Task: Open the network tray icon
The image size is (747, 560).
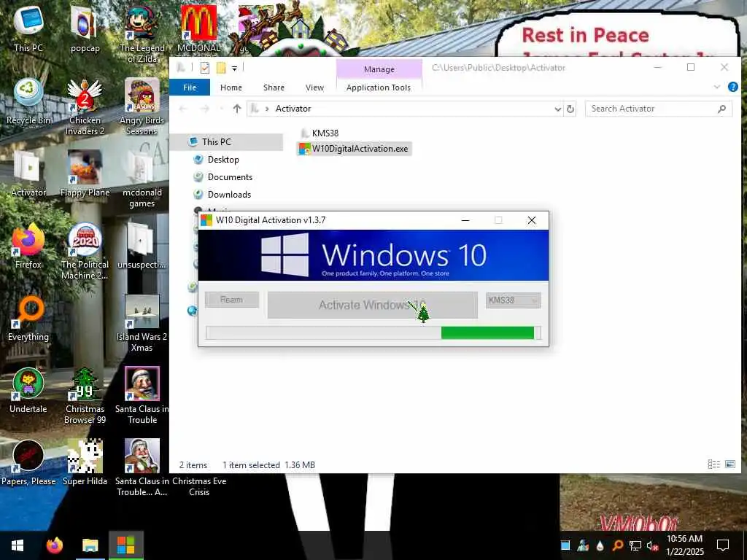Action: coord(635,545)
